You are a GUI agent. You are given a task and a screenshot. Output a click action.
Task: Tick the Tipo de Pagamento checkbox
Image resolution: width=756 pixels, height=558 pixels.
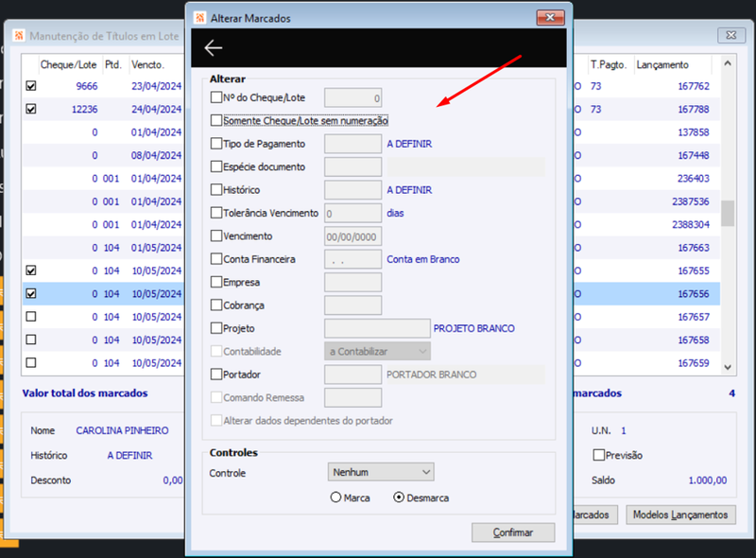(216, 144)
